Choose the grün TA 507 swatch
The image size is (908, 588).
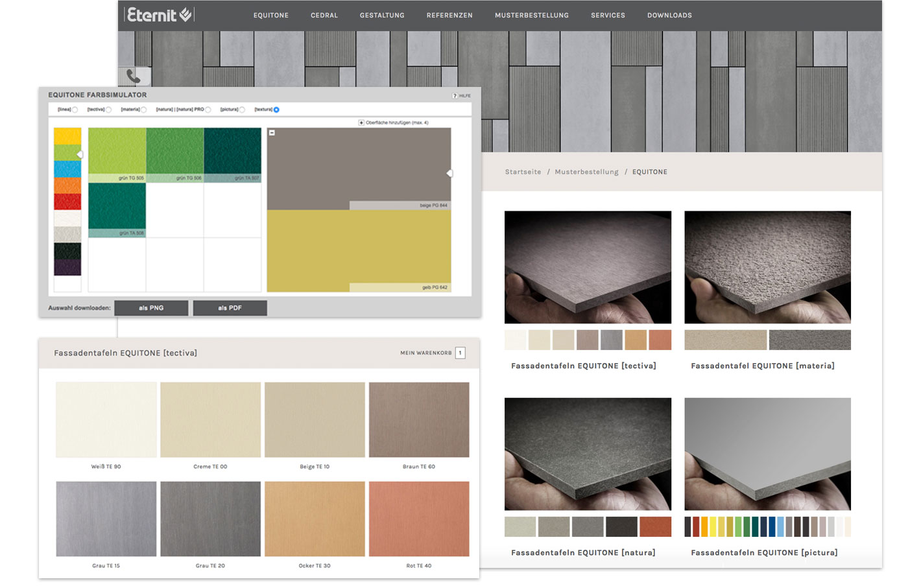233,155
